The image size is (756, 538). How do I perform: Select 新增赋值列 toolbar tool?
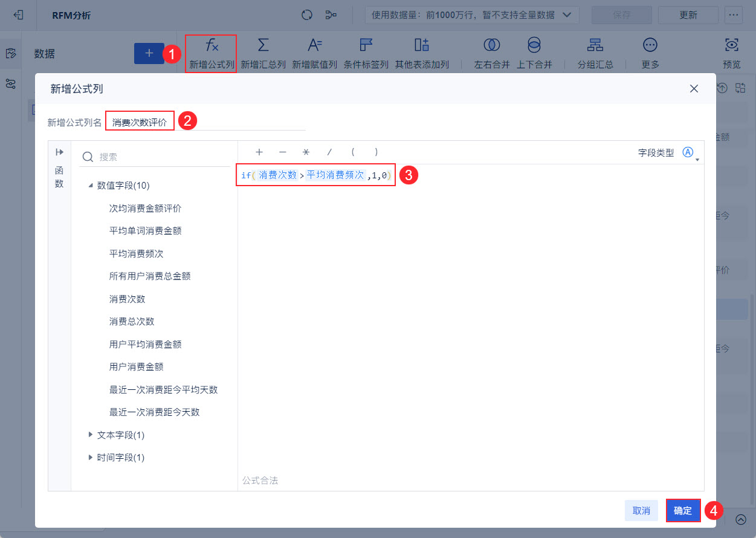[x=314, y=54]
